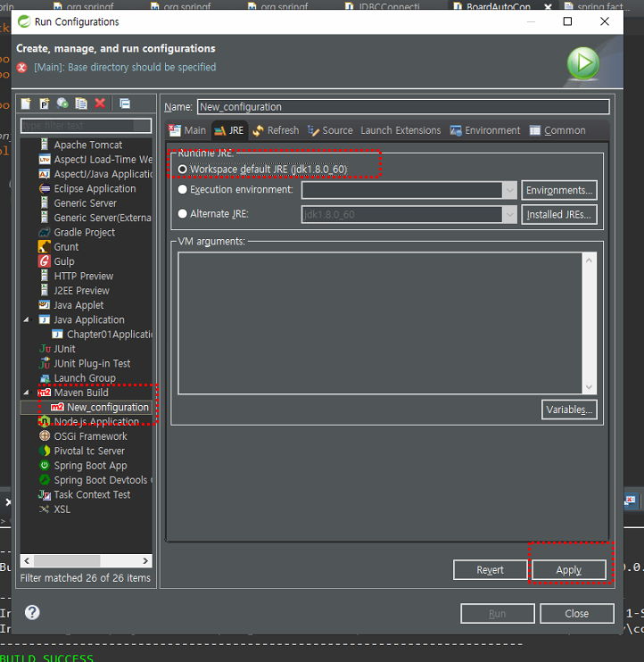Open the Environment tab

(485, 130)
